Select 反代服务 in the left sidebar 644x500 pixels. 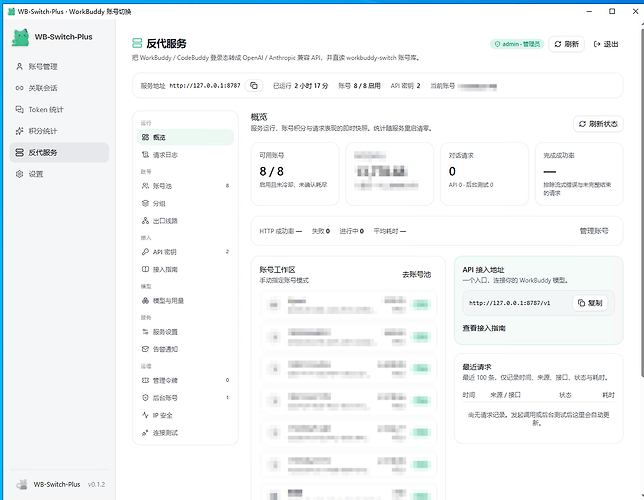tap(59, 152)
